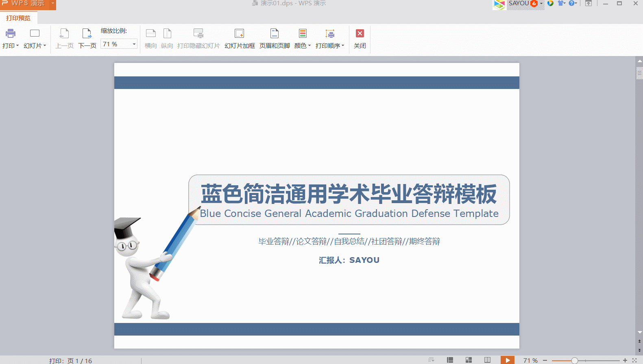Click the vertical scrollbar down arrow
Image resolution: width=643 pixels, height=364 pixels.
(x=640, y=332)
